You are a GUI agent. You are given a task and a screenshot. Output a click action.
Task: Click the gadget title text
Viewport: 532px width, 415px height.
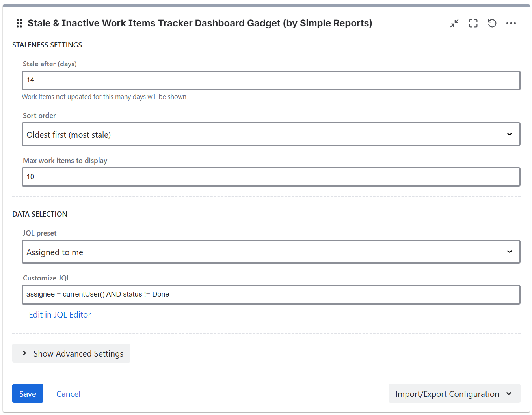tap(199, 24)
